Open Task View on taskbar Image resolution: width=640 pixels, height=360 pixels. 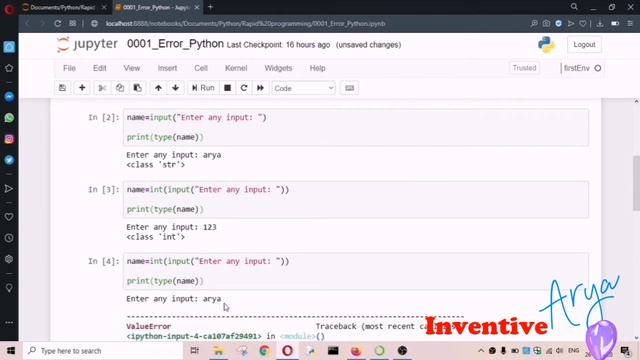click(x=195, y=351)
